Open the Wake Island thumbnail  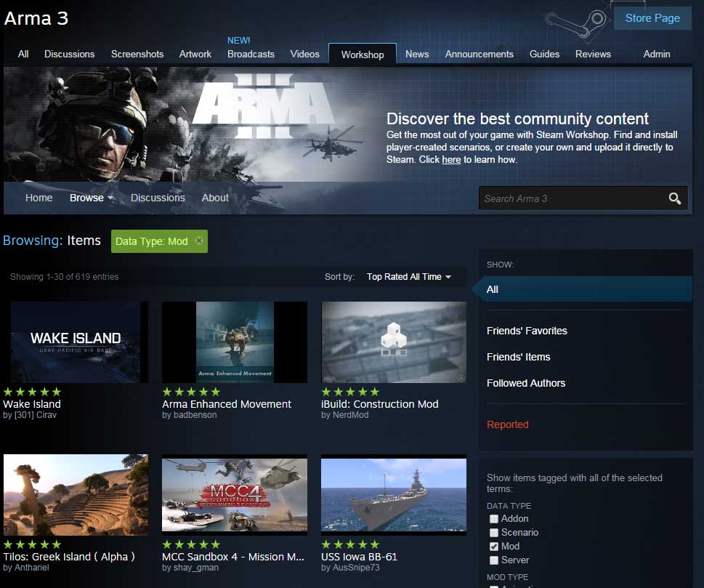(x=76, y=342)
